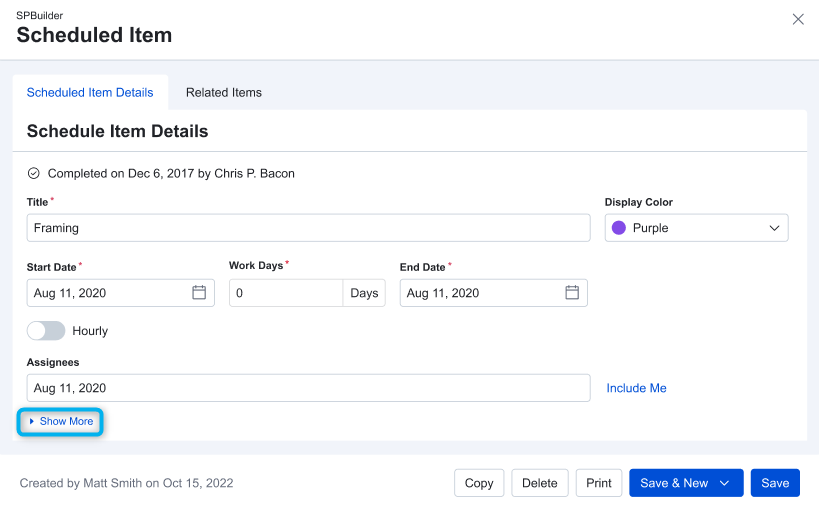Open the Start Date calendar picker icon

click(x=199, y=292)
